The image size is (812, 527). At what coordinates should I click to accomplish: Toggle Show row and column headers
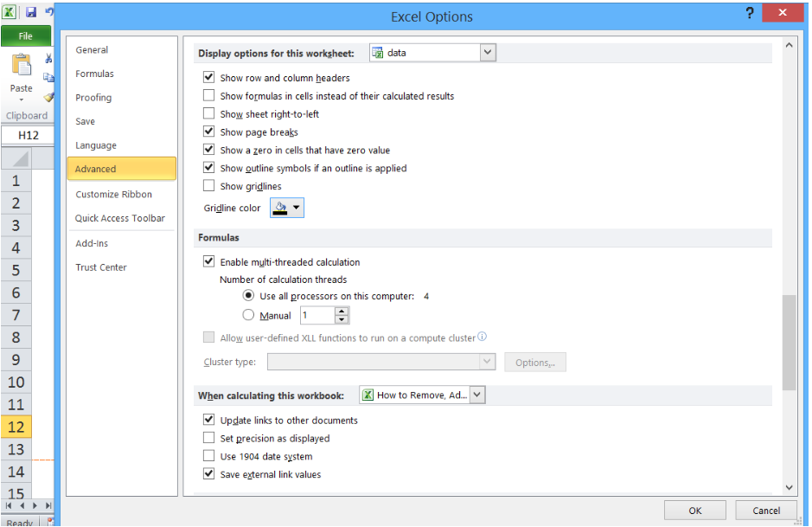(208, 78)
